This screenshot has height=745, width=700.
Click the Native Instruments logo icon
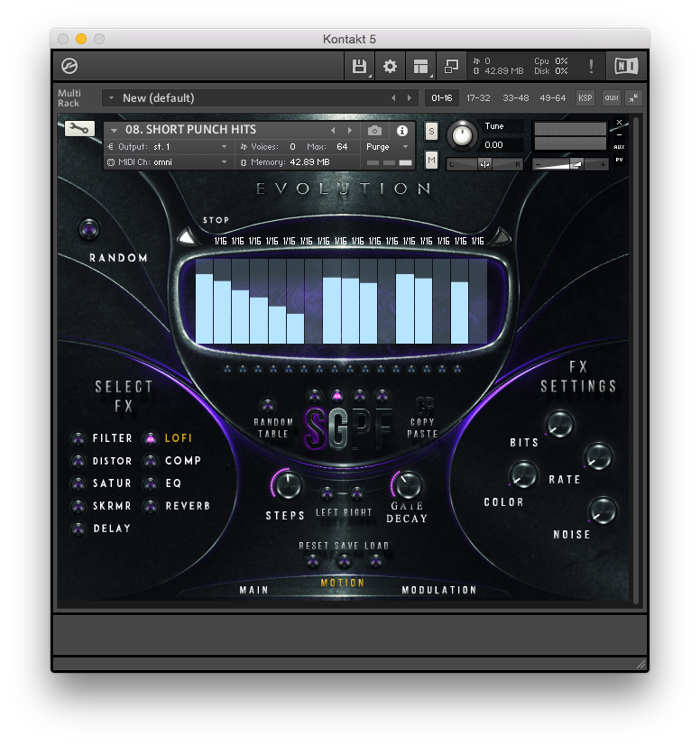tap(625, 66)
